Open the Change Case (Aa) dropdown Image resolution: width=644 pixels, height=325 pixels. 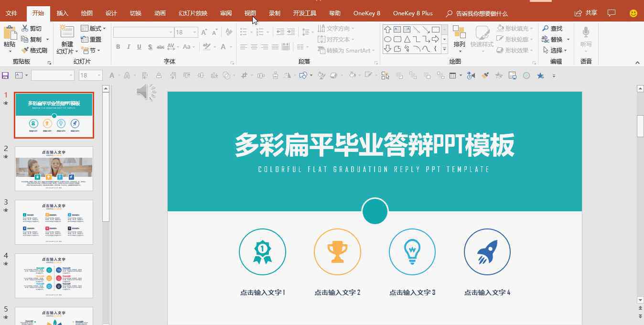click(x=189, y=47)
